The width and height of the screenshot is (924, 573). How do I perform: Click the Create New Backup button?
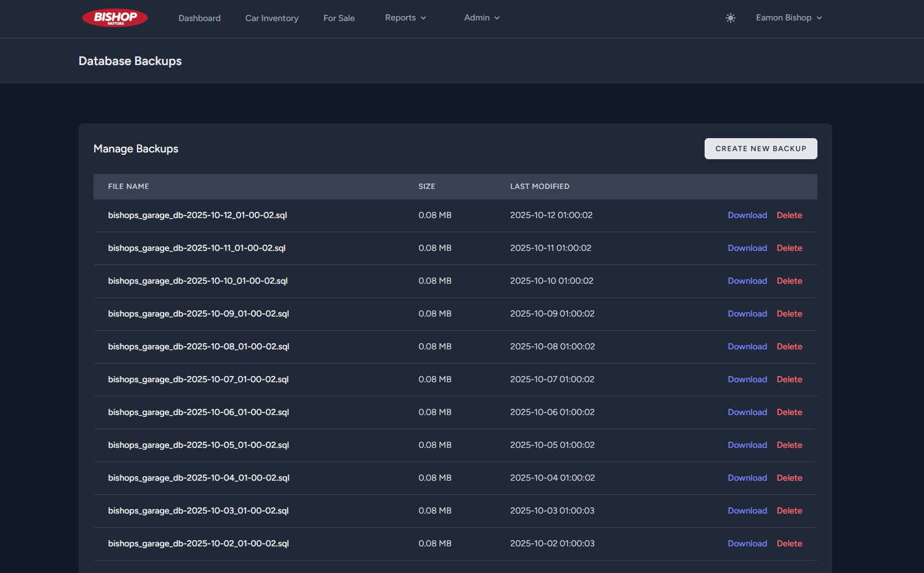pyautogui.click(x=760, y=149)
